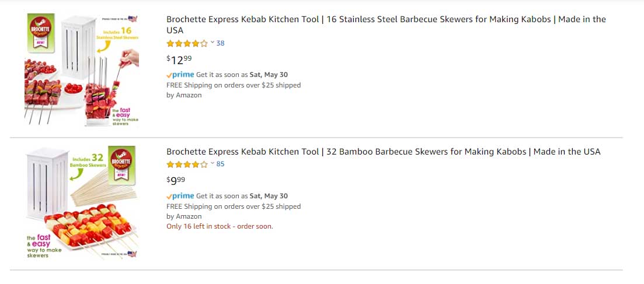This screenshot has height=284, width=644.
Task: View the 85 customer reviews
Action: (220, 164)
